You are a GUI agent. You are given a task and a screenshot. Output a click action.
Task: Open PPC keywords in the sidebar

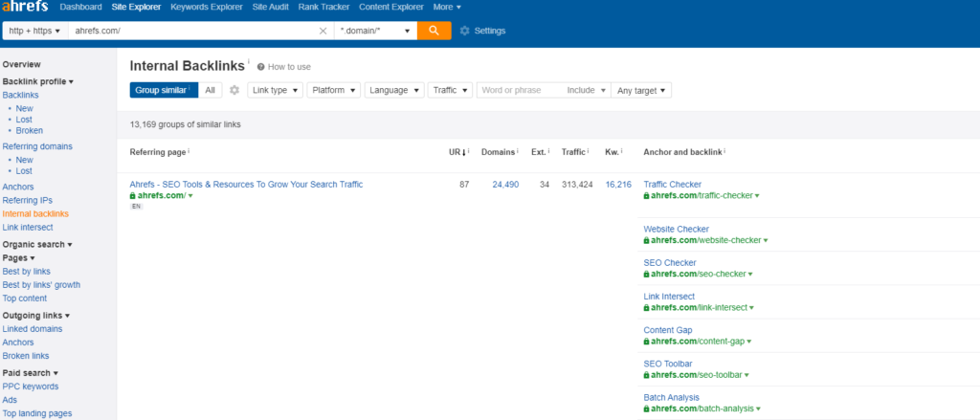31,387
